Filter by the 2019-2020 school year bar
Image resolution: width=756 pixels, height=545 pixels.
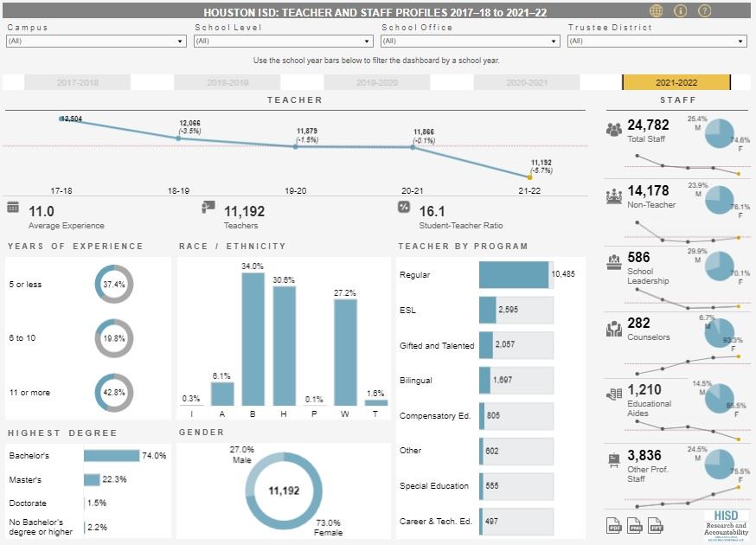(377, 82)
